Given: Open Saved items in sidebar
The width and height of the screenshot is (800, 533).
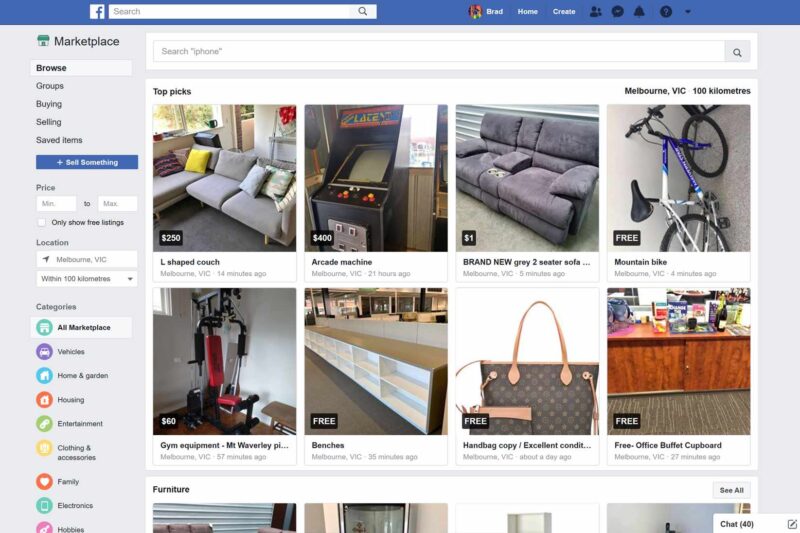Looking at the screenshot, I should pyautogui.click(x=59, y=140).
